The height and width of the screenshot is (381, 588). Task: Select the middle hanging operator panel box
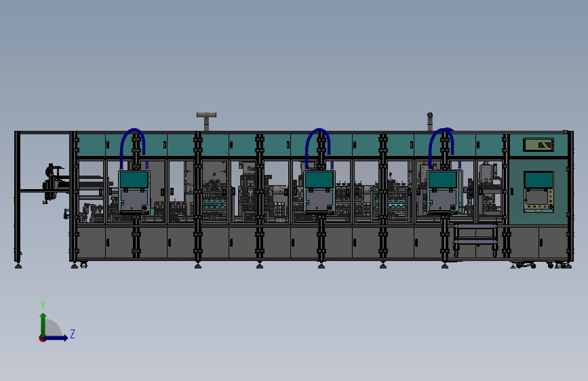(319, 192)
